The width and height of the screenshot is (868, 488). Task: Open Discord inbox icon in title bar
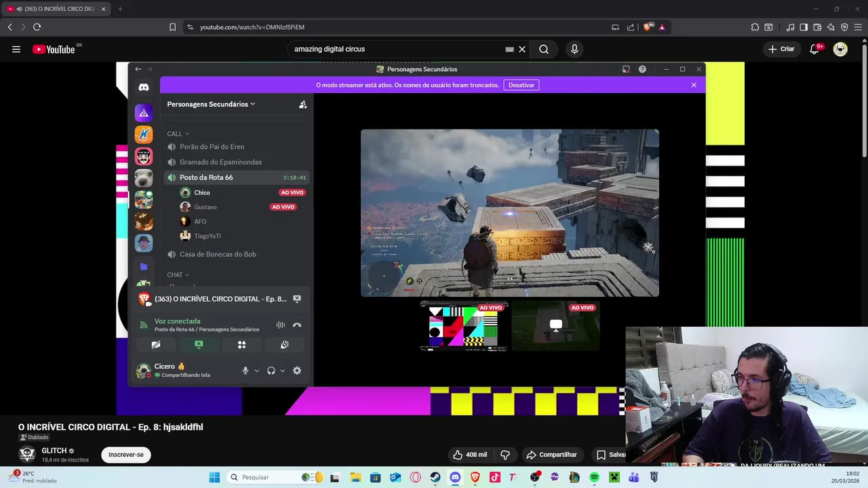626,69
